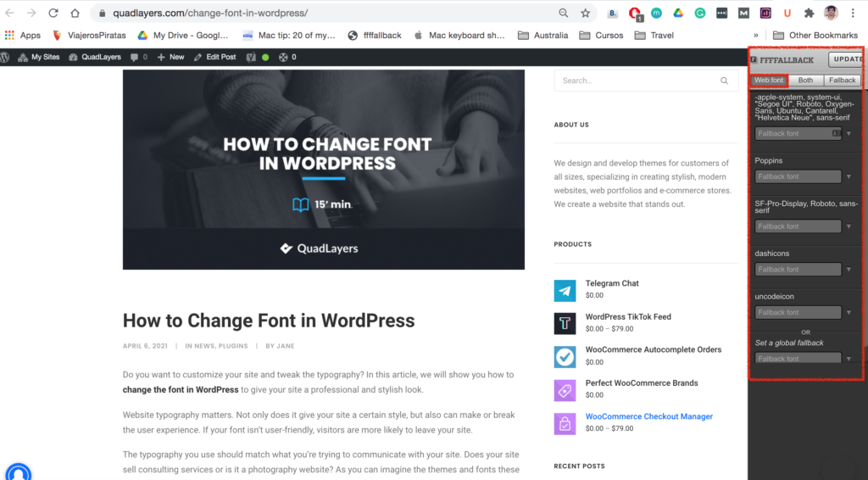Viewport: 868px width, 480px height.
Task: Click the blue chat bubble widget
Action: pos(19,472)
